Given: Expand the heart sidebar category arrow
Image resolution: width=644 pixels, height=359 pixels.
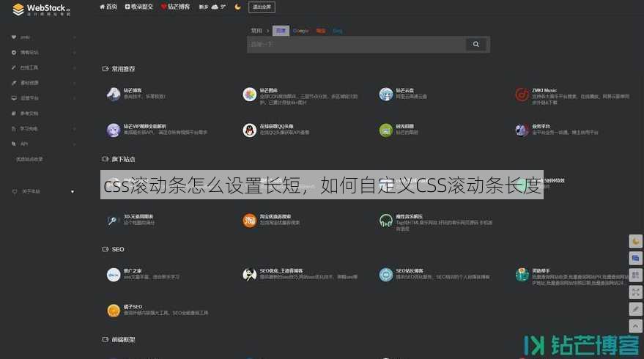Looking at the screenshot, I should (74, 37).
